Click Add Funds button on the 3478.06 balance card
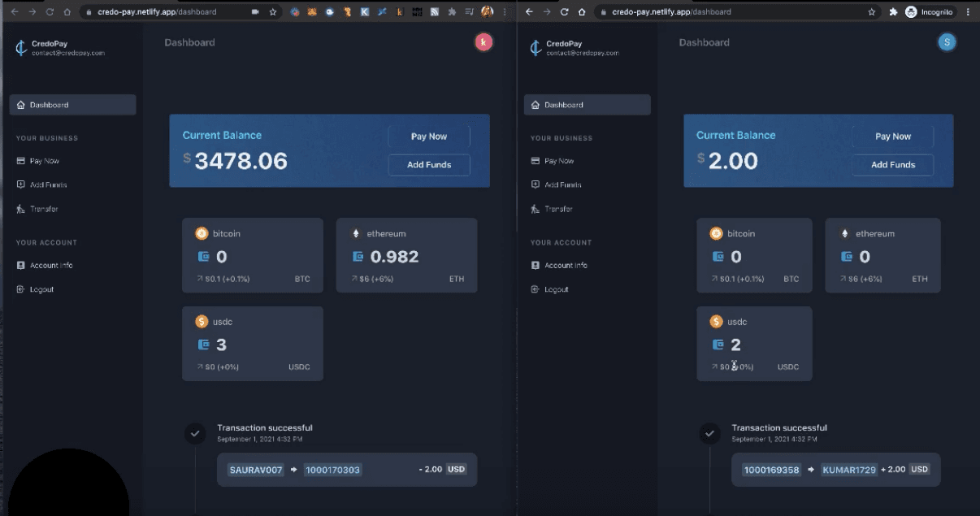Image resolution: width=980 pixels, height=516 pixels. [429, 165]
